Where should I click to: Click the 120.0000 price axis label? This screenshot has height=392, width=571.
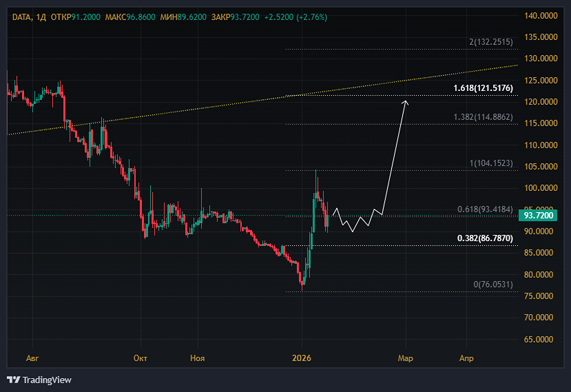[541, 102]
